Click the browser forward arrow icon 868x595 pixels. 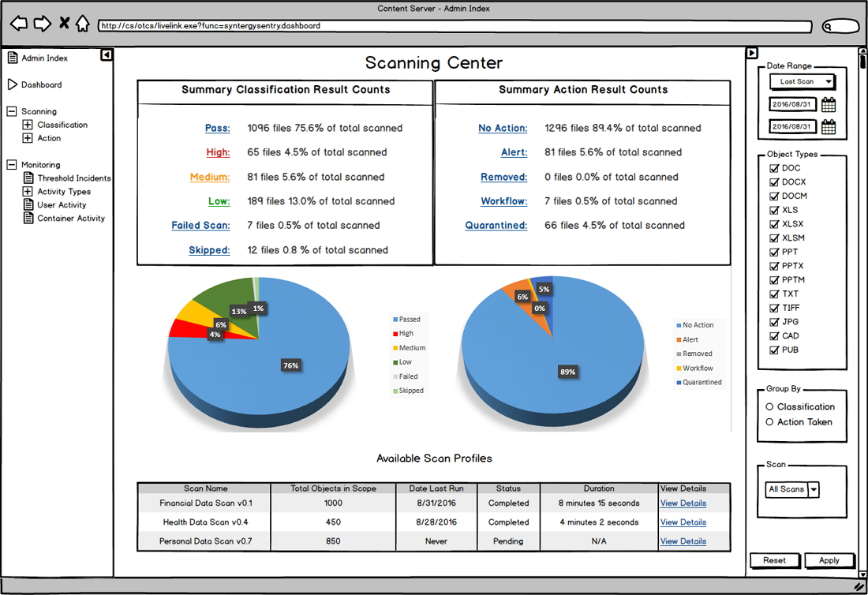42,24
